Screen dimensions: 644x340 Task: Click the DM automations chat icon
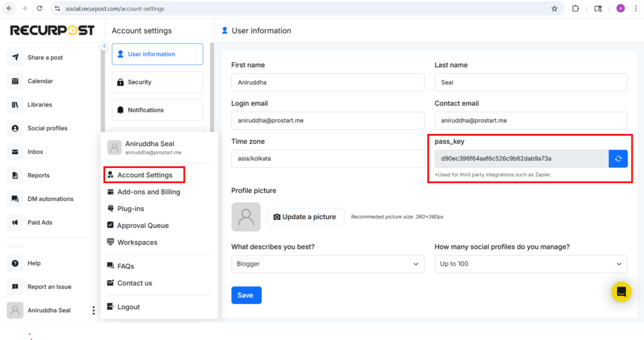[15, 199]
